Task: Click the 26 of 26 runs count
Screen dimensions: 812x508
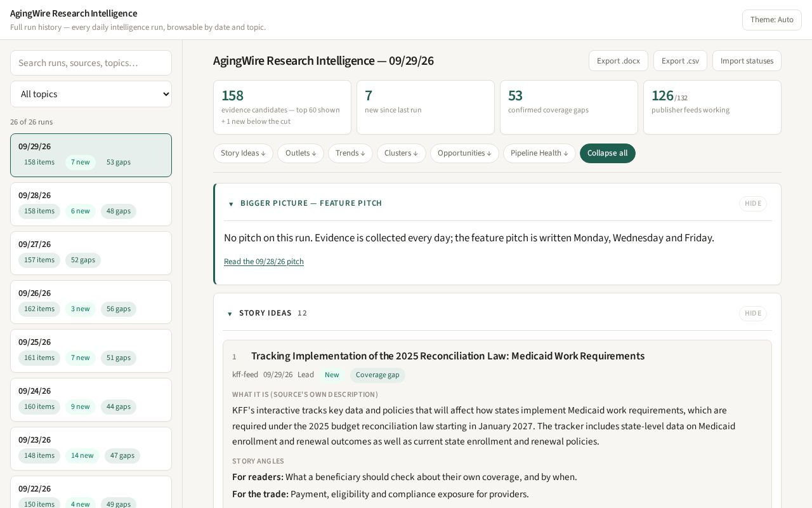Action: (x=32, y=122)
